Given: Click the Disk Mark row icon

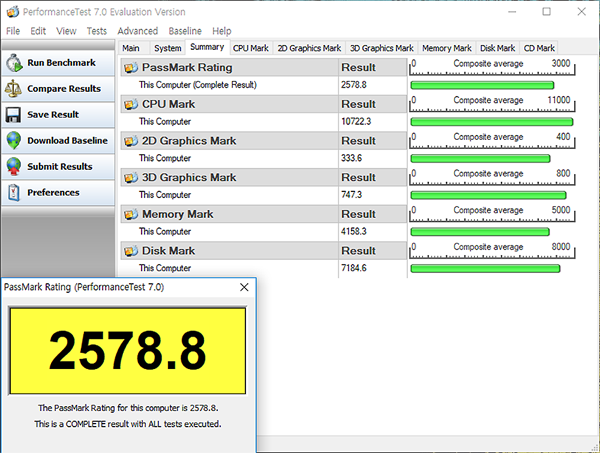Looking at the screenshot, I should click(130, 251).
